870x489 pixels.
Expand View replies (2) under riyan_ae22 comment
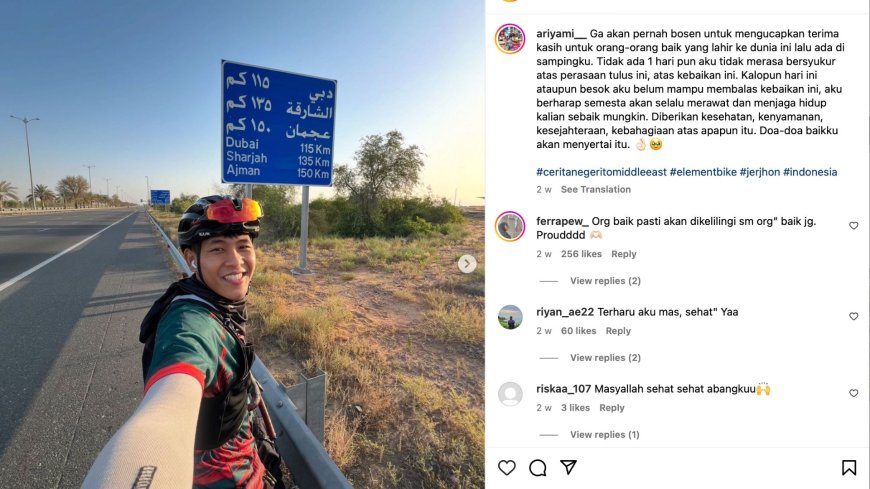[605, 357]
